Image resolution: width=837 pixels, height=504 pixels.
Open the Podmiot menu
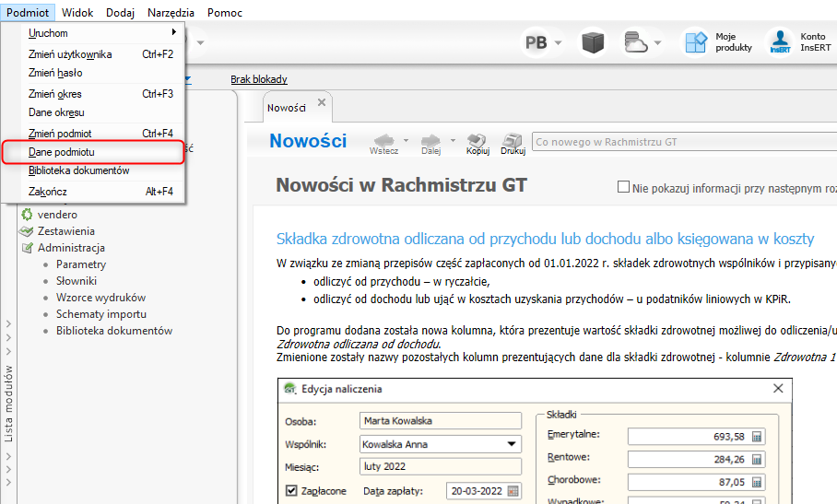tap(28, 12)
